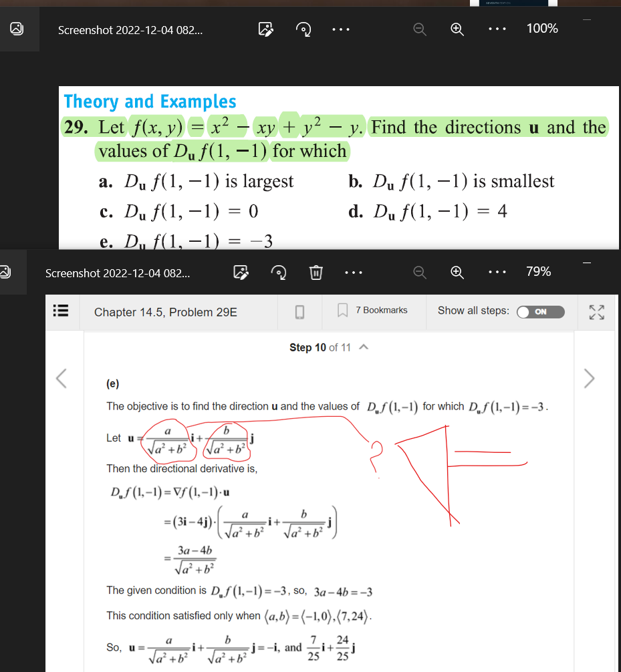This screenshot has height=672, width=621.
Task: Open the image markup/edit tool in top Screenshot window
Action: click(265, 29)
